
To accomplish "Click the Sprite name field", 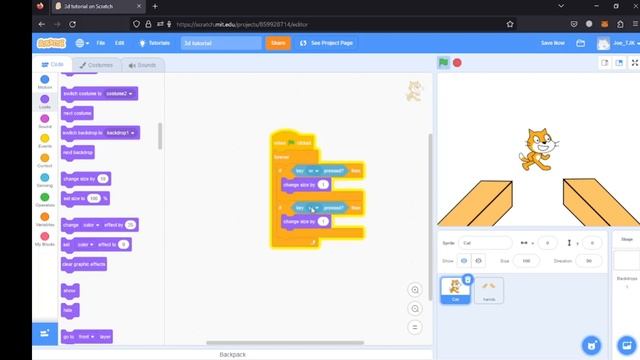I will click(x=485, y=243).
